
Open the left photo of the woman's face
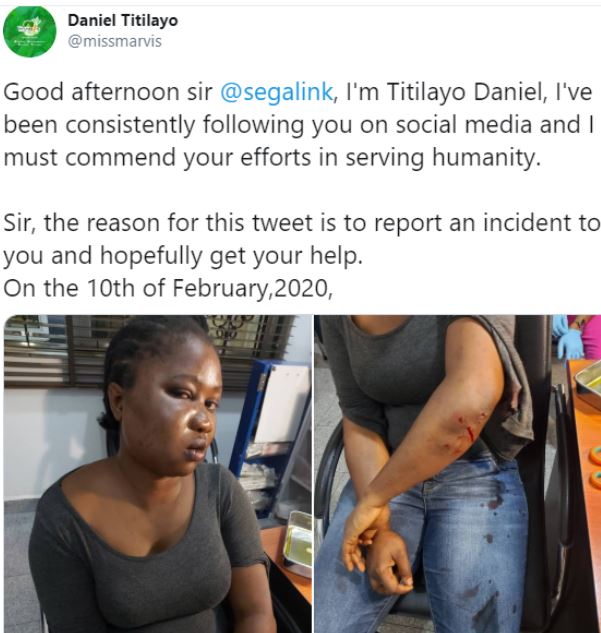tap(156, 474)
